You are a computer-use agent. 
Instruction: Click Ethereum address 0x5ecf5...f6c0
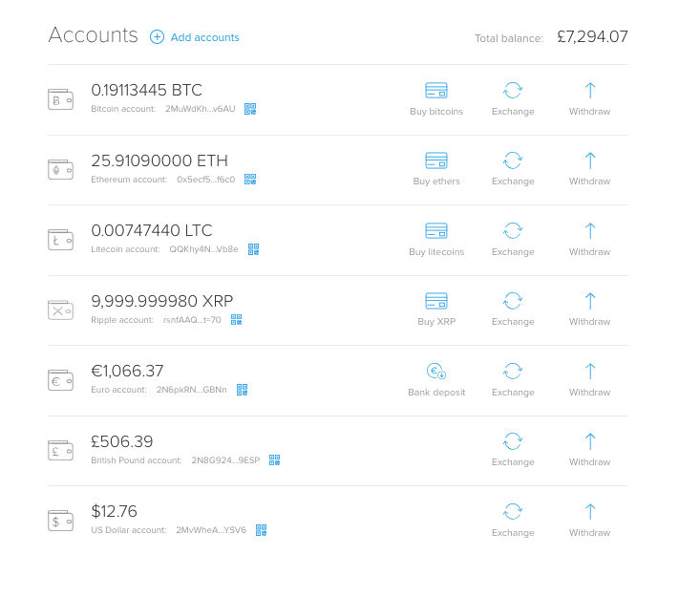pyautogui.click(x=206, y=180)
